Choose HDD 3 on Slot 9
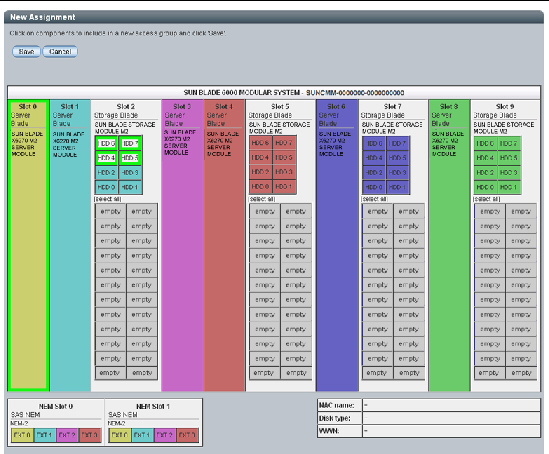Image resolution: width=549 pixels, height=454 pixels. pos(509,173)
